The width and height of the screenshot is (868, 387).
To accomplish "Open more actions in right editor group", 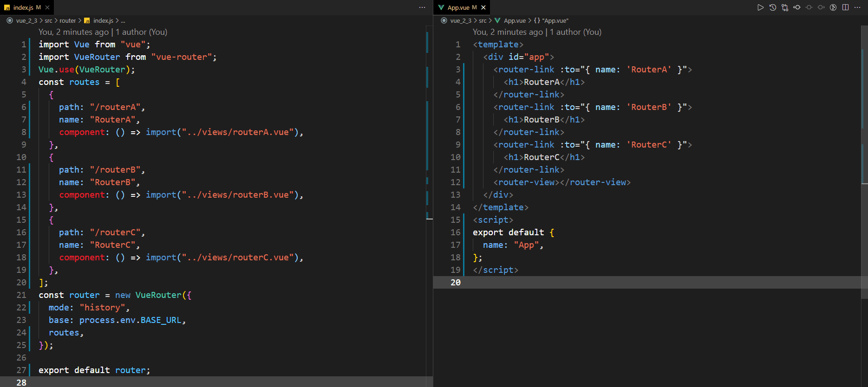I will click(x=857, y=7).
